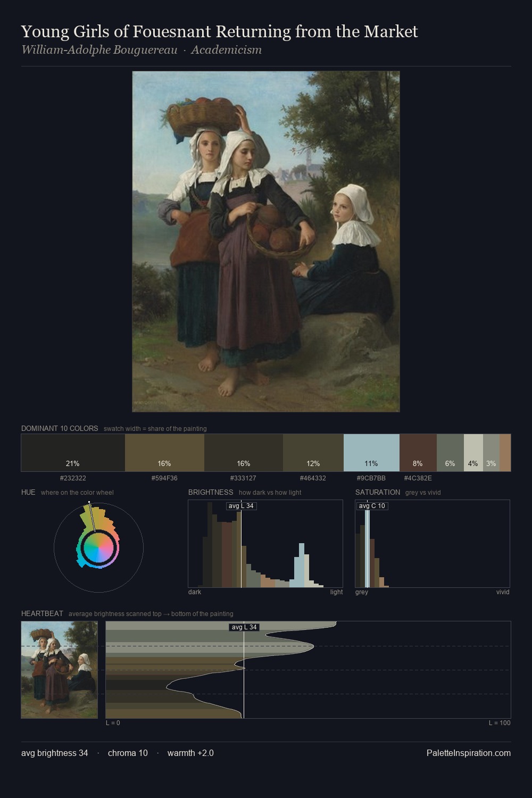Click the 'grey' axis label under Saturation
The image size is (532, 798).
(x=362, y=592)
